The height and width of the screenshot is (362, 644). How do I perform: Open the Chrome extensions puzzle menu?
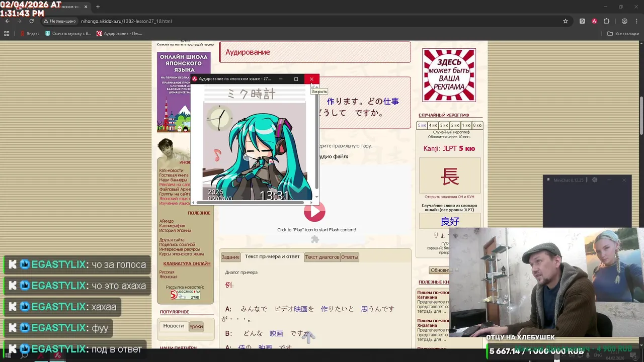606,21
